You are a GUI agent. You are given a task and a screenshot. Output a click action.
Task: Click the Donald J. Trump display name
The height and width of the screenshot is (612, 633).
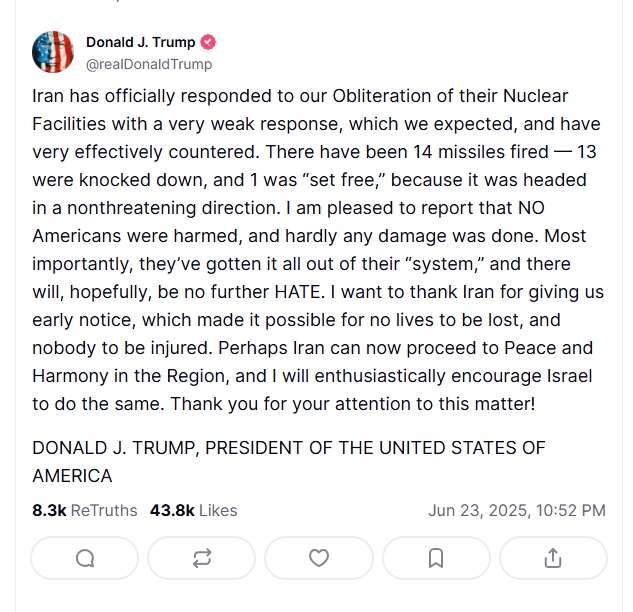coord(142,43)
